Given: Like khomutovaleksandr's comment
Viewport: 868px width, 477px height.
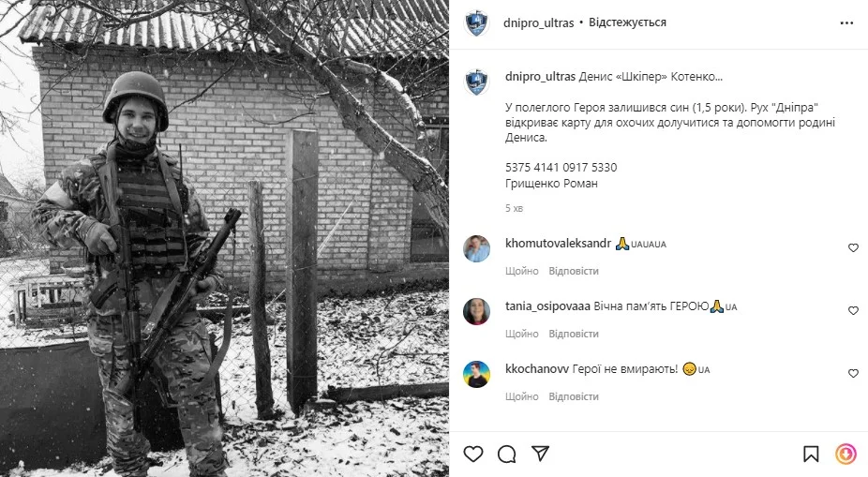Looking at the screenshot, I should click(853, 248).
